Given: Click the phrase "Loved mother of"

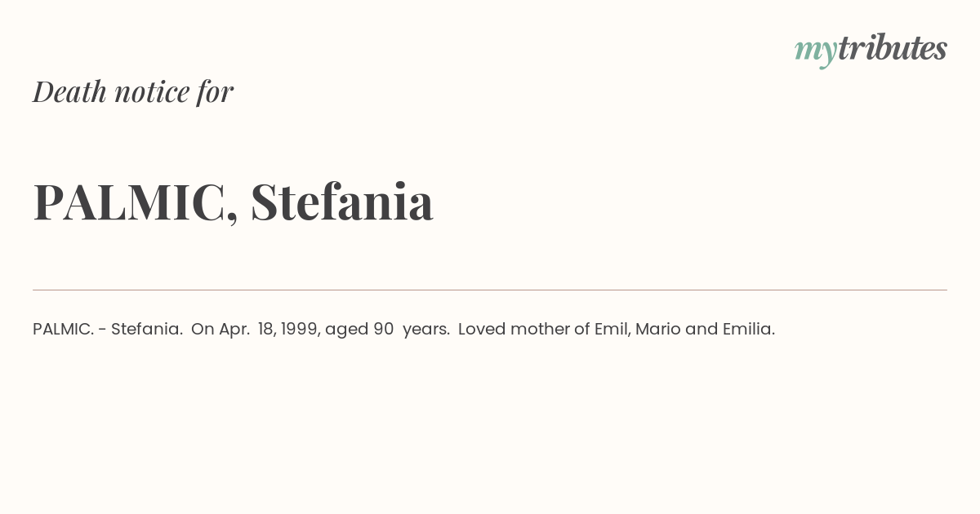Looking at the screenshot, I should (x=514, y=329).
